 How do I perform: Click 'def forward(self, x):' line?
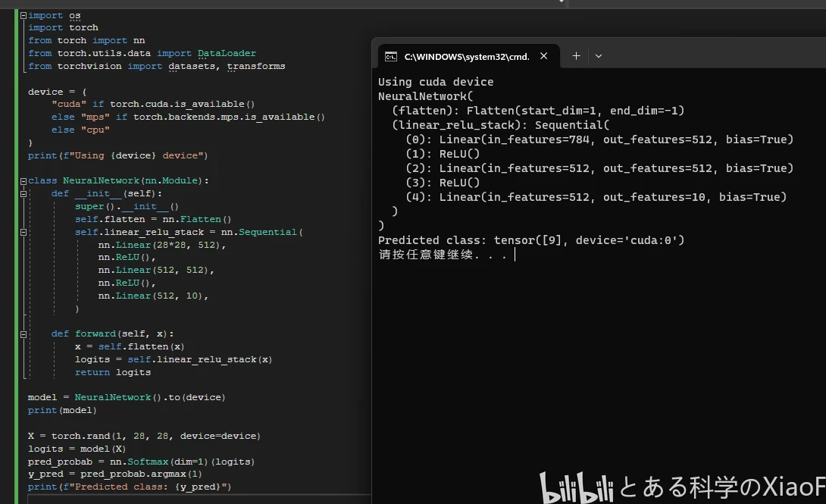112,334
